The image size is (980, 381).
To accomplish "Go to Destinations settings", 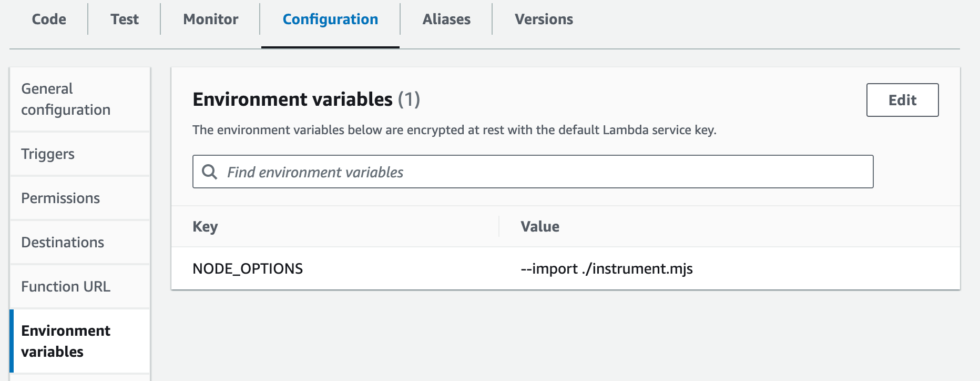I will 63,242.
